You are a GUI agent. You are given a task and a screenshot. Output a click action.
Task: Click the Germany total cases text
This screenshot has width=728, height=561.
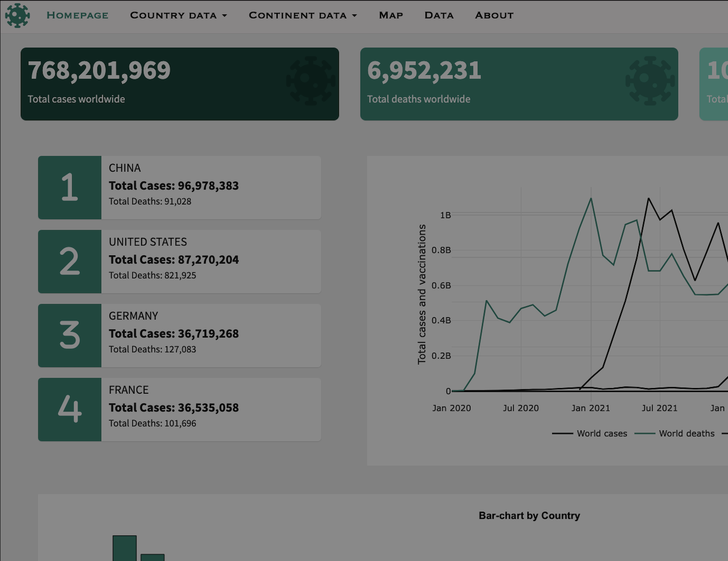click(174, 334)
